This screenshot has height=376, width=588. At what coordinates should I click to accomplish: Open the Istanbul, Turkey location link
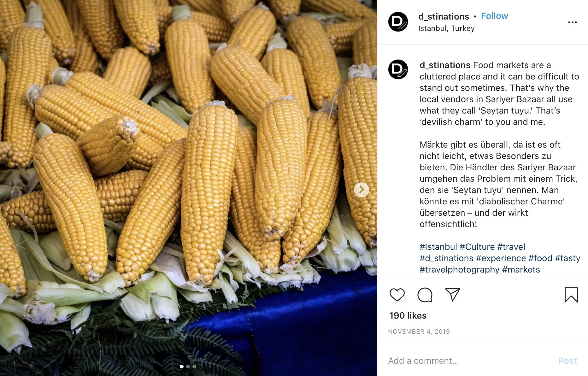click(x=446, y=28)
